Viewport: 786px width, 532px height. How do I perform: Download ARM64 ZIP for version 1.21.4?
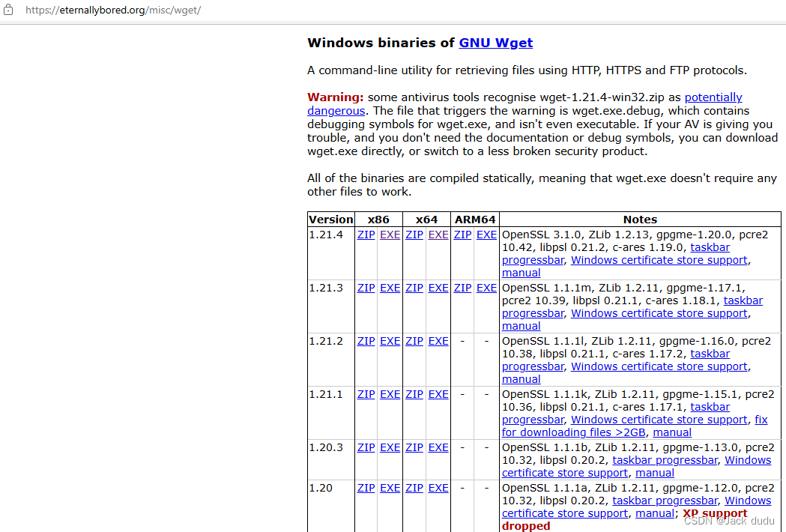pyautogui.click(x=462, y=235)
